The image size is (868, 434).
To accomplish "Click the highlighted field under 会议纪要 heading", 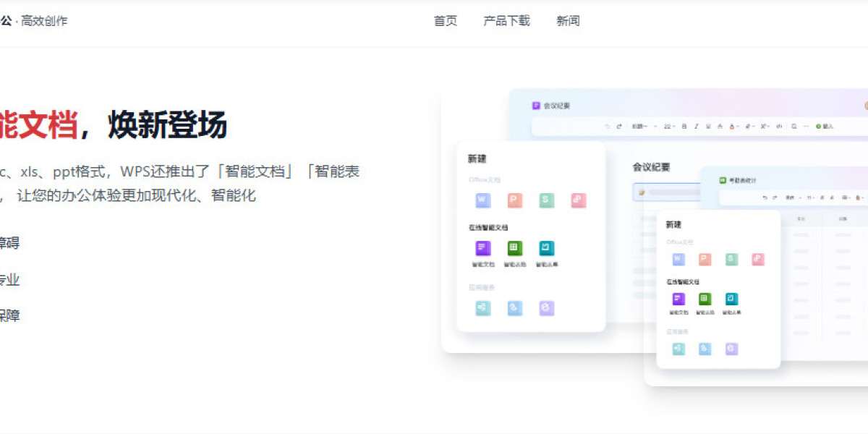I will 667,192.
